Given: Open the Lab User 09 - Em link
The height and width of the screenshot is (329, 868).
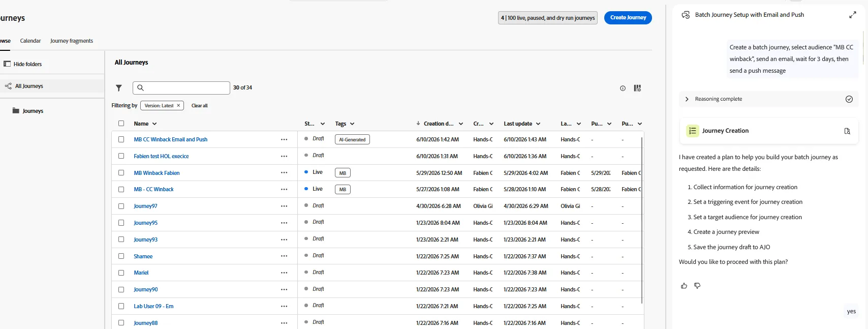Looking at the screenshot, I should click(x=153, y=306).
